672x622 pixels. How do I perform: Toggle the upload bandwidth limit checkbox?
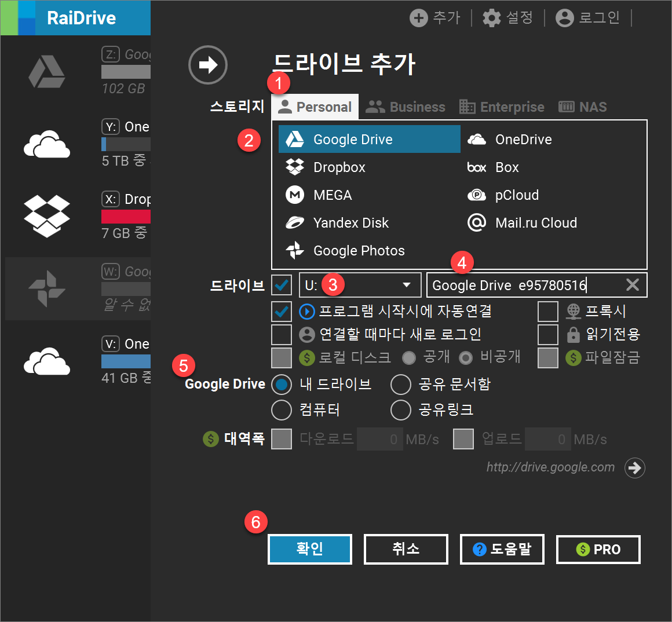click(x=463, y=439)
